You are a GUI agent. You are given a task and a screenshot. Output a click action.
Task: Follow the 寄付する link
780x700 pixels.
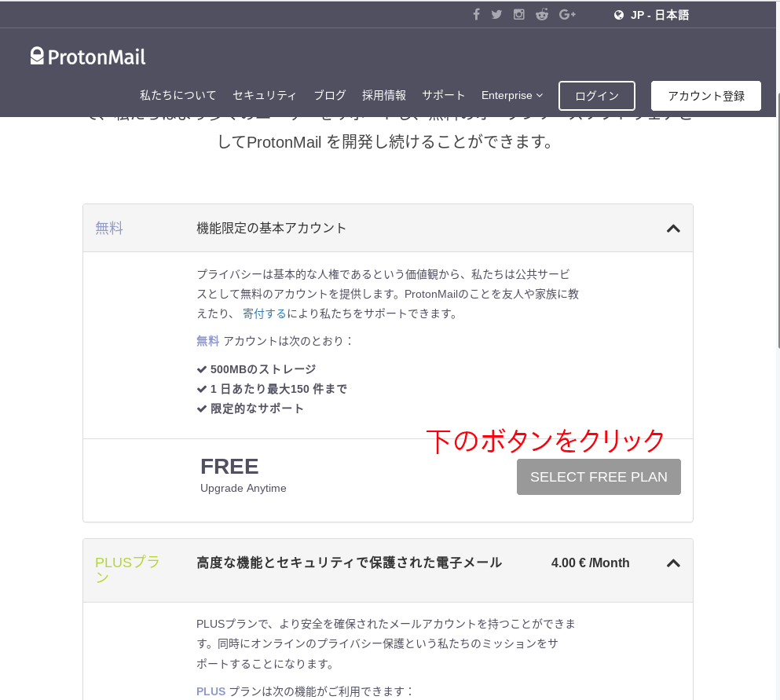(x=264, y=313)
